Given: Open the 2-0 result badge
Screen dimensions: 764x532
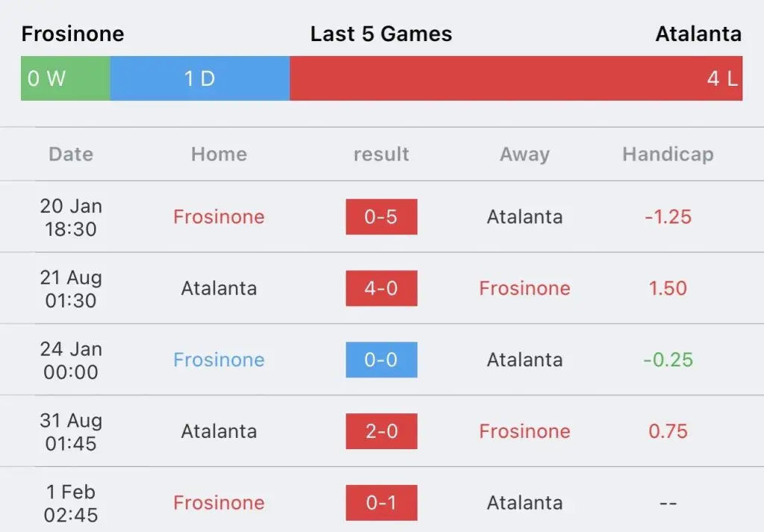Looking at the screenshot, I should pos(381,431).
